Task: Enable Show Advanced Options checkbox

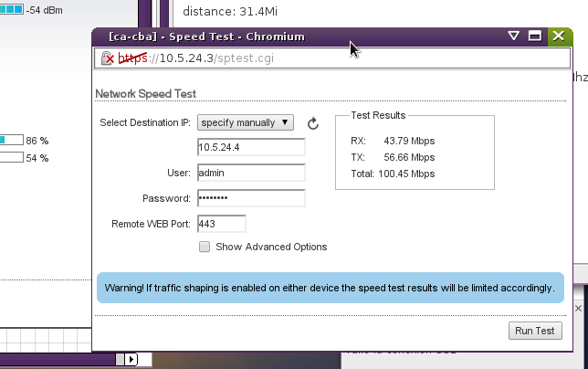Action: point(205,247)
